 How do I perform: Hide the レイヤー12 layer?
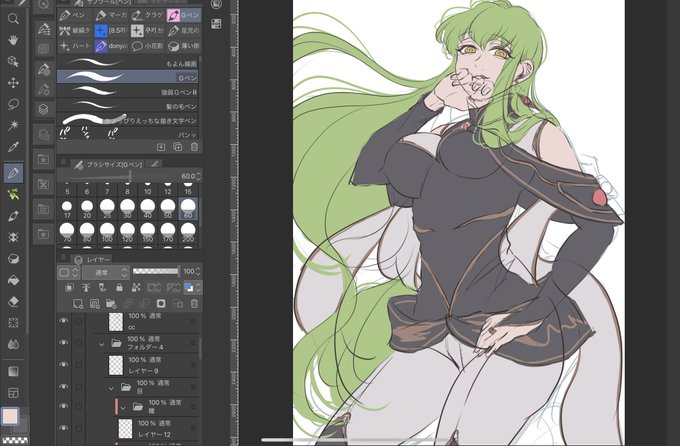(64, 428)
